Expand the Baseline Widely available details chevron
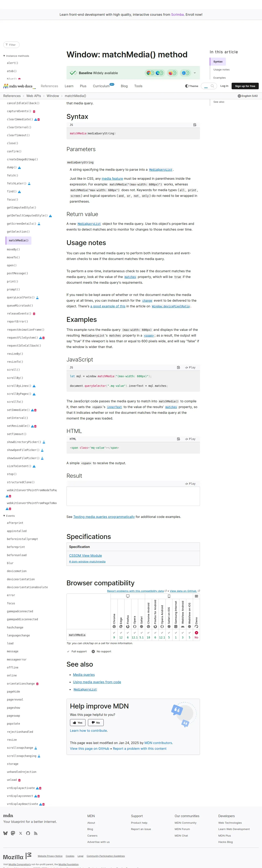Screen dimensions: 262x868 click(195, 73)
